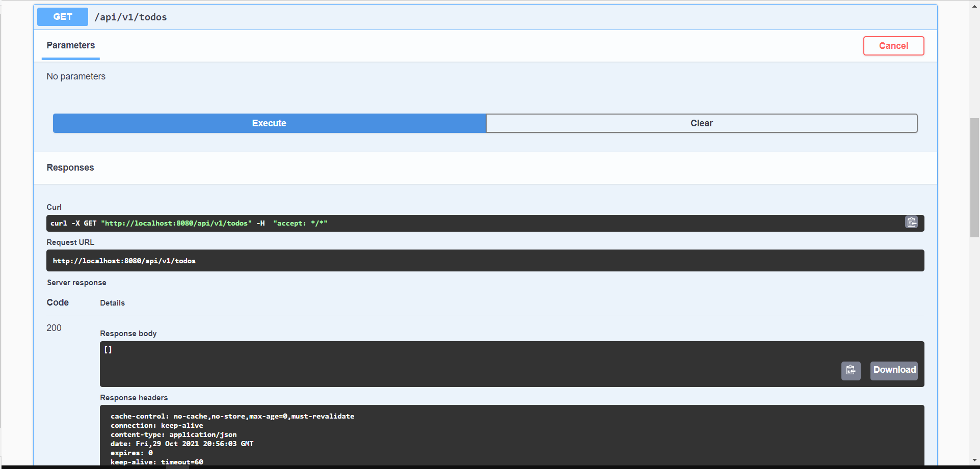Click the blue GET method badge
Screen dimensions: 980x469
click(62, 17)
